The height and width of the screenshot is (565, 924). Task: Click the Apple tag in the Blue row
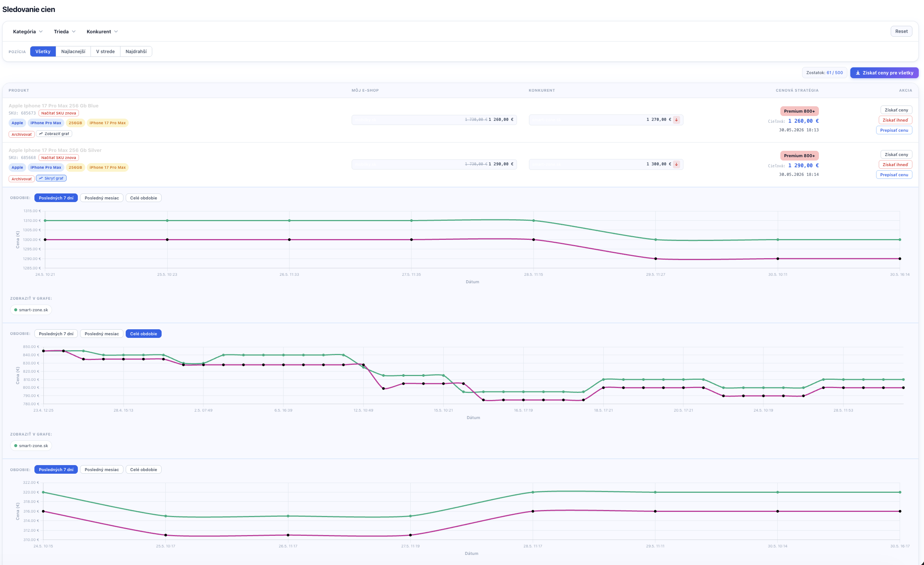pos(17,123)
